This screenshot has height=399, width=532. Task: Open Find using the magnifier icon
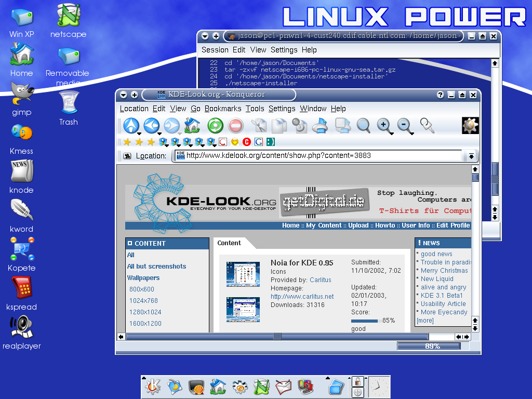click(x=363, y=126)
